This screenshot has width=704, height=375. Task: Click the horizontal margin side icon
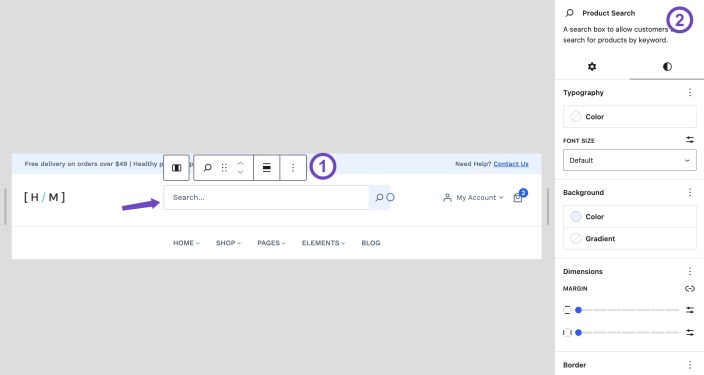click(x=567, y=332)
